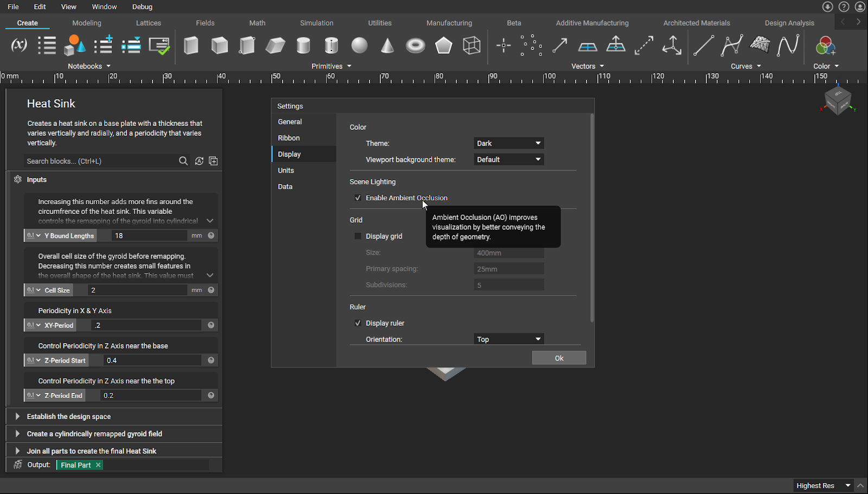This screenshot has height=494, width=868.
Task: Open the Highest Res dropdown
Action: point(823,485)
